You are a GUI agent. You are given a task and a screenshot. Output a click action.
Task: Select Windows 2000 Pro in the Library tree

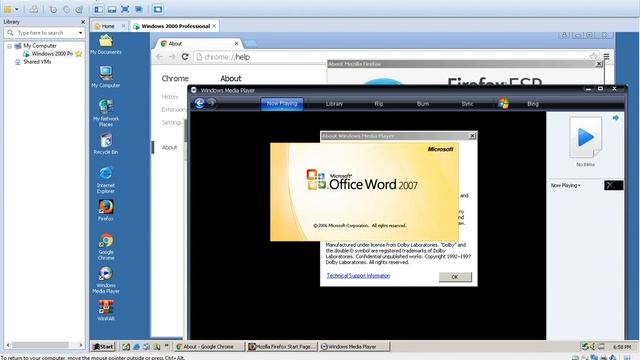point(52,53)
